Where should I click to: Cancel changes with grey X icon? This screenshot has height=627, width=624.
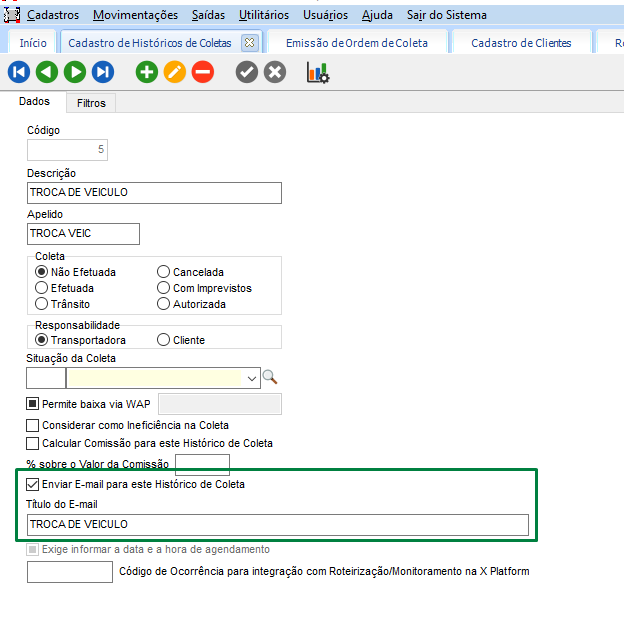(x=275, y=72)
